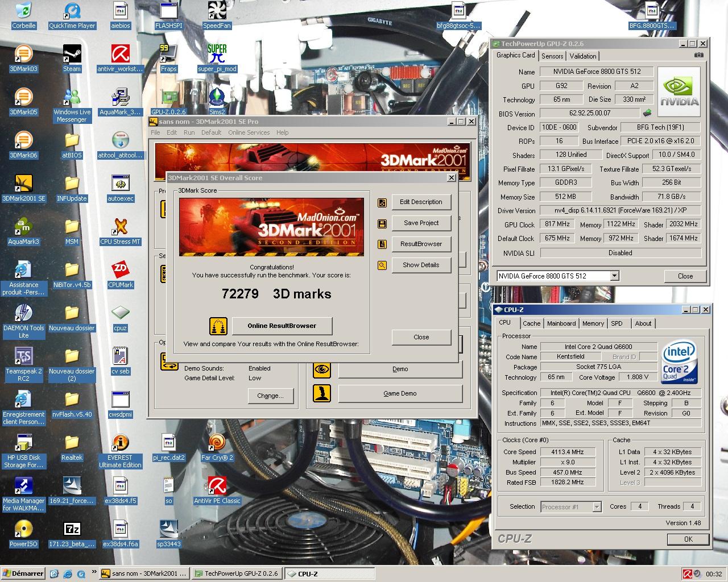Click the Edit Description button
This screenshot has height=582, width=728.
coord(421,202)
